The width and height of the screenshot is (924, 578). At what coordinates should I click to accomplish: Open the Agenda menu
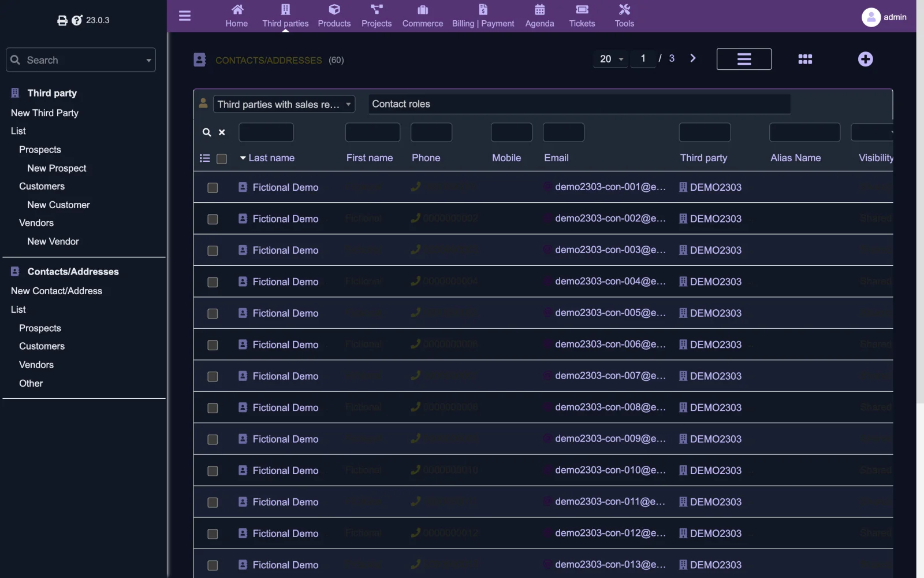[x=539, y=16]
